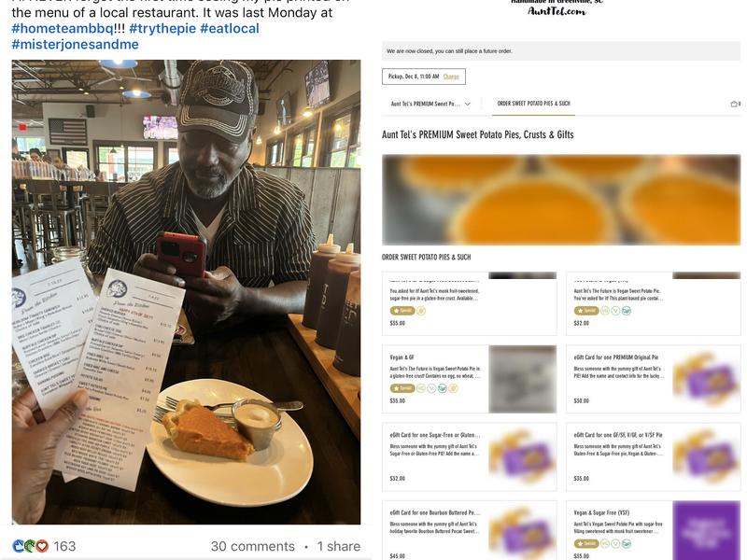Click the Like reaction icon under the post
Screen dimensions: 747x560
(x=19, y=546)
